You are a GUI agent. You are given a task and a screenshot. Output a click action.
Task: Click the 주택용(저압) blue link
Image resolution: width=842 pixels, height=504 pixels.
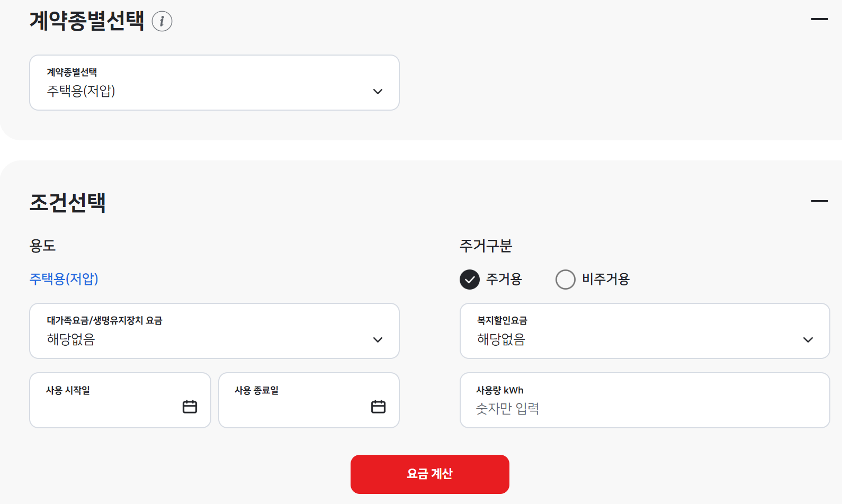[x=63, y=279]
